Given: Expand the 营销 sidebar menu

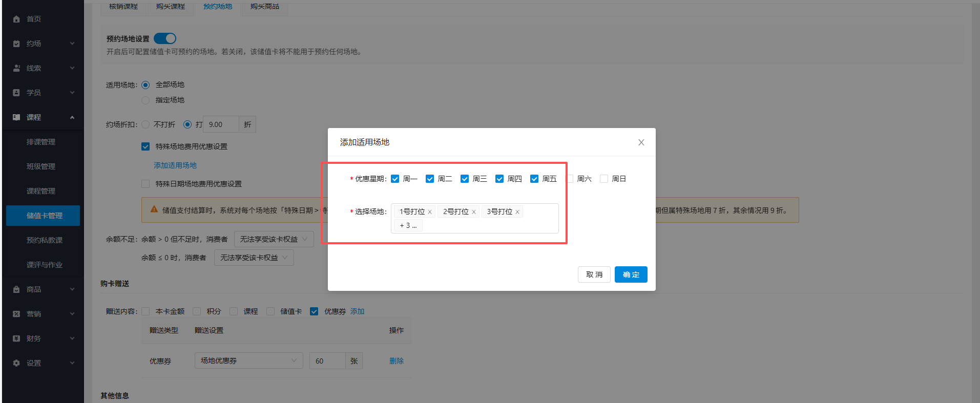Looking at the screenshot, I should [x=72, y=314].
